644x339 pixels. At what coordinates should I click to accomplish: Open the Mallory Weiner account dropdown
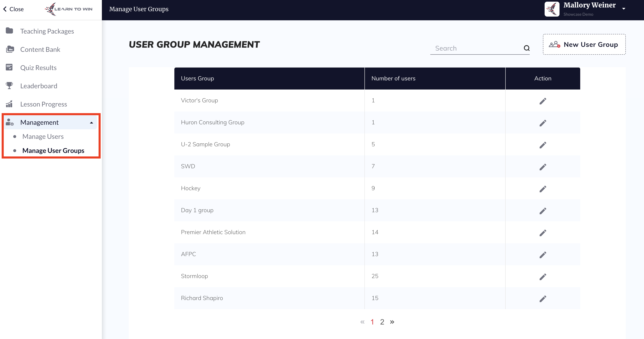click(x=623, y=9)
